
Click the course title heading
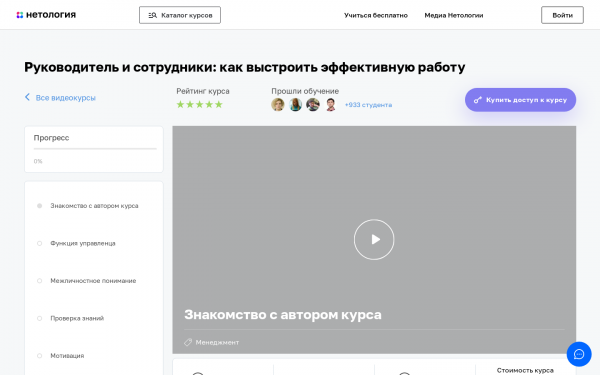tap(245, 67)
